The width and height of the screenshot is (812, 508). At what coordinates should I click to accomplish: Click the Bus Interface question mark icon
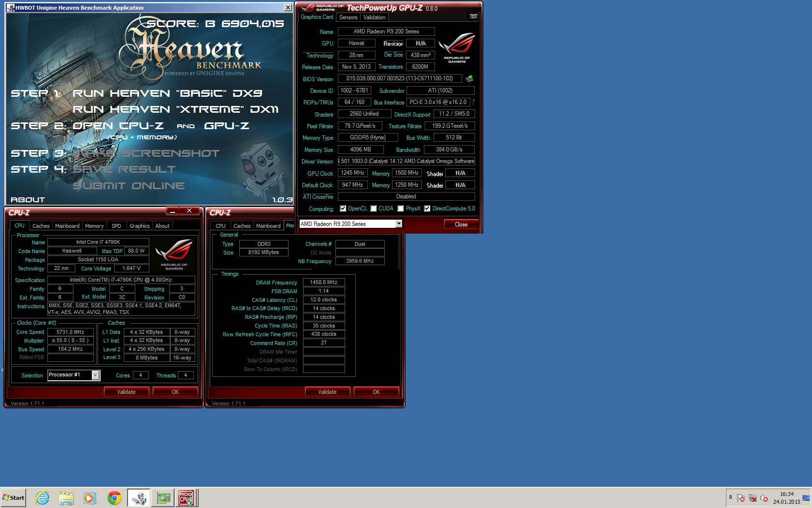pyautogui.click(x=473, y=102)
